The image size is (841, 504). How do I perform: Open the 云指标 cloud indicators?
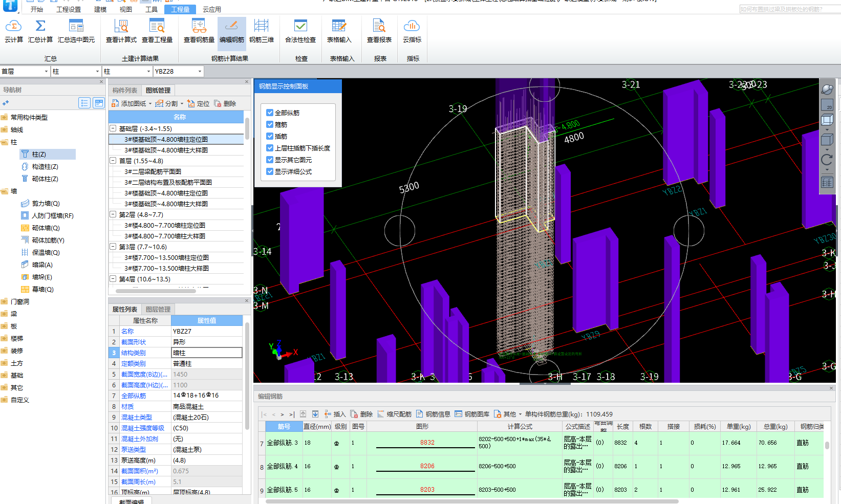[412, 31]
